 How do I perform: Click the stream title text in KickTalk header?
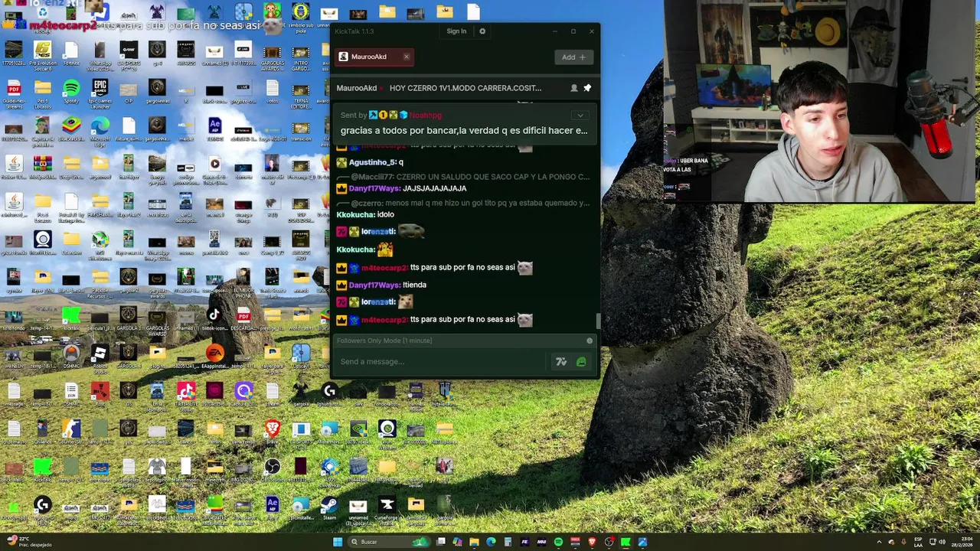point(465,88)
